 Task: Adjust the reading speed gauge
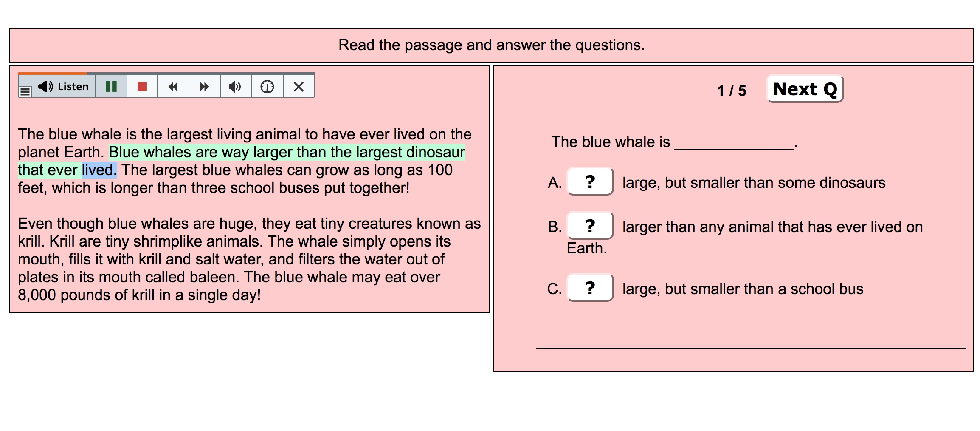(267, 86)
